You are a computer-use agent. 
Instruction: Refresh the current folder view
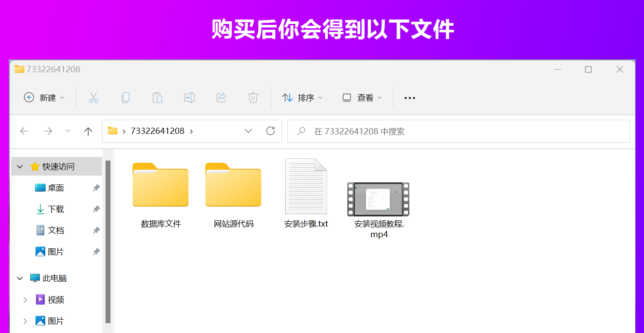click(271, 131)
